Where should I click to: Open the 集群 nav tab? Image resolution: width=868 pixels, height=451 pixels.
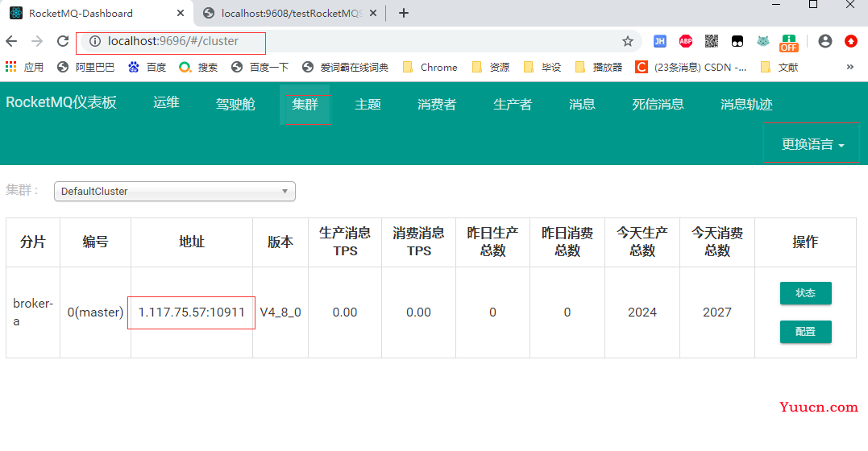coord(305,104)
